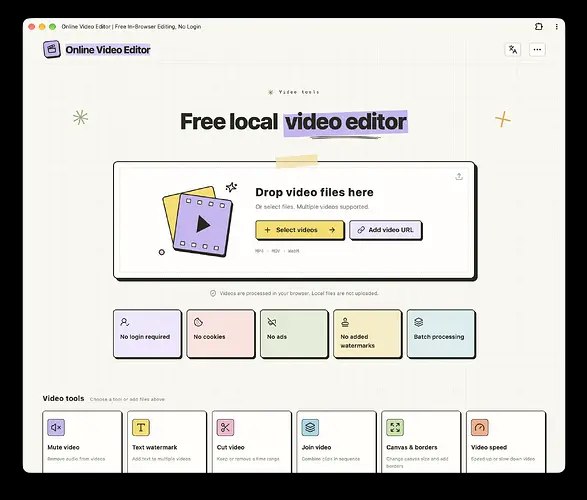The height and width of the screenshot is (500, 587).
Task: Click the Select videos button
Action: [x=299, y=230]
